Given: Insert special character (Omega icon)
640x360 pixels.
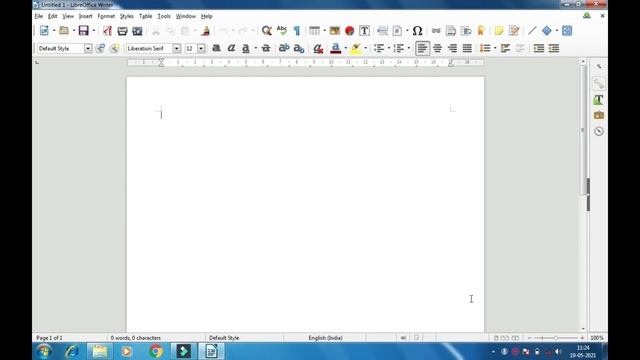Looking at the screenshot, I should (x=417, y=31).
